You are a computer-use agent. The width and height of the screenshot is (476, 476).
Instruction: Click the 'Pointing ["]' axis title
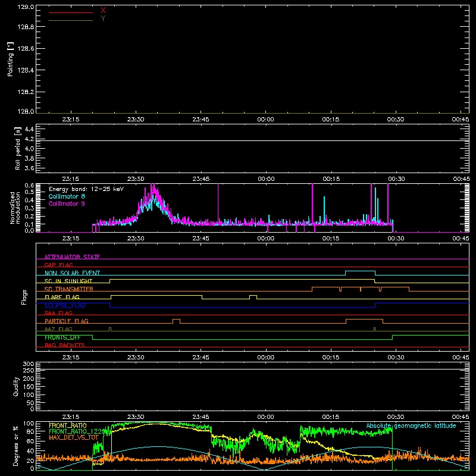coord(11,59)
